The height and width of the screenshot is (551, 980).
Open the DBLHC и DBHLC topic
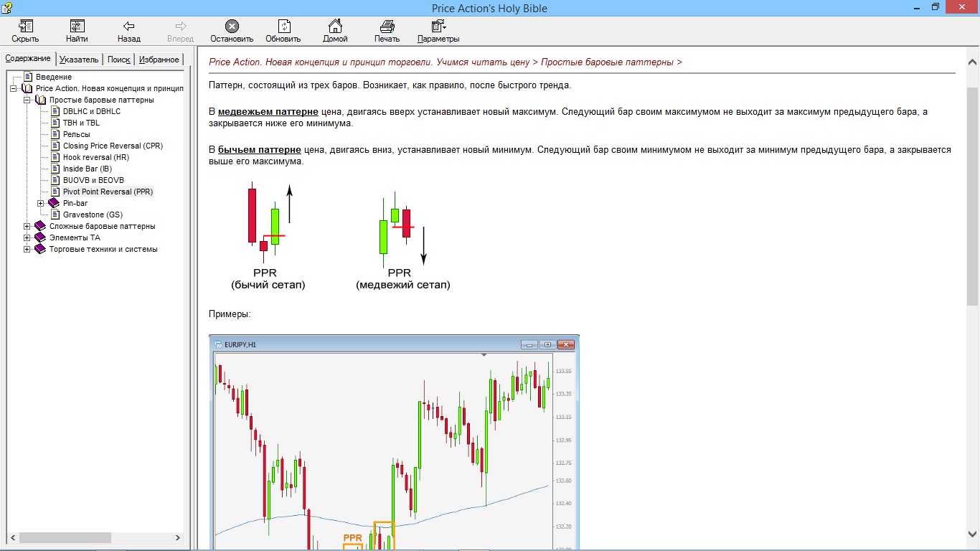pos(92,111)
